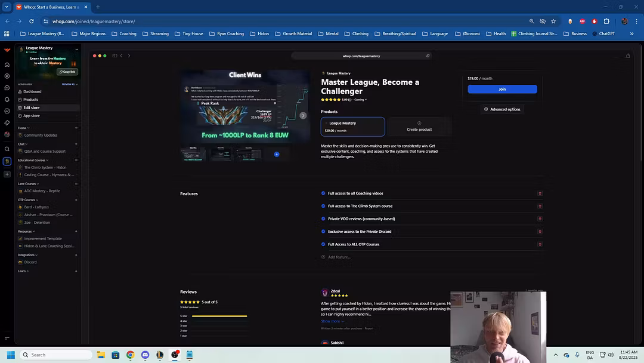Click the chat messages icon in the left rail

[x=7, y=88]
